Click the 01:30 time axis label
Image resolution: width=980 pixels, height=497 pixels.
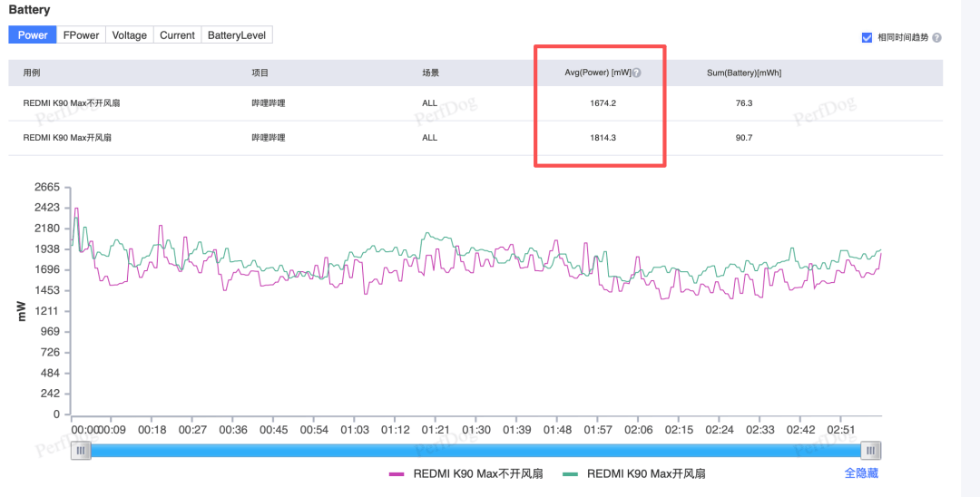(x=476, y=430)
